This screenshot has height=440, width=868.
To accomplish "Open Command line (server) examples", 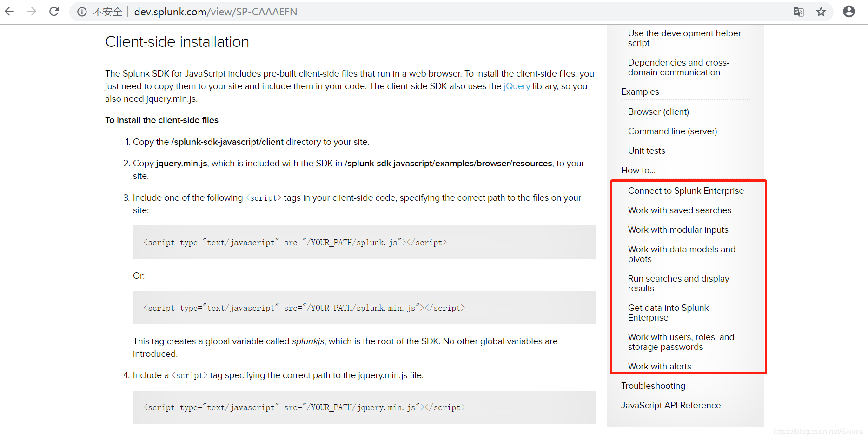I will pyautogui.click(x=672, y=131).
